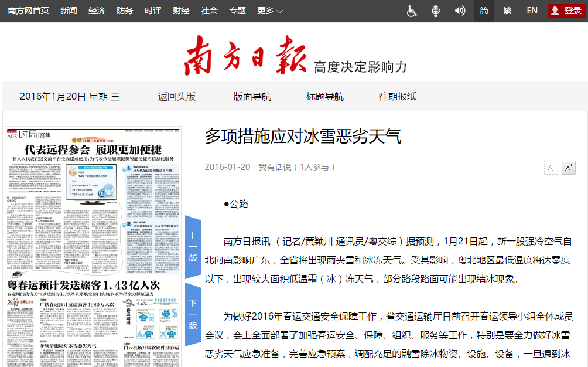The height and width of the screenshot is (367, 588).
Task: Toggle the speaker read-aloud icon
Action: 460,11
